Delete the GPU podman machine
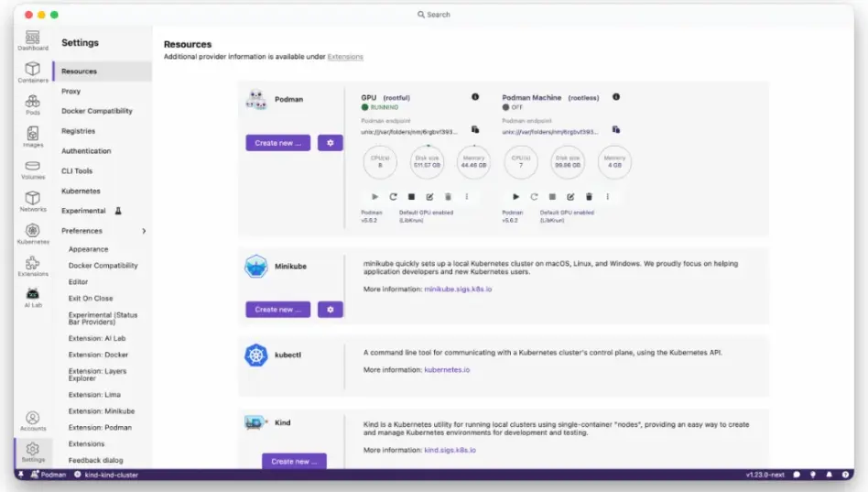The image size is (868, 492). [x=448, y=197]
